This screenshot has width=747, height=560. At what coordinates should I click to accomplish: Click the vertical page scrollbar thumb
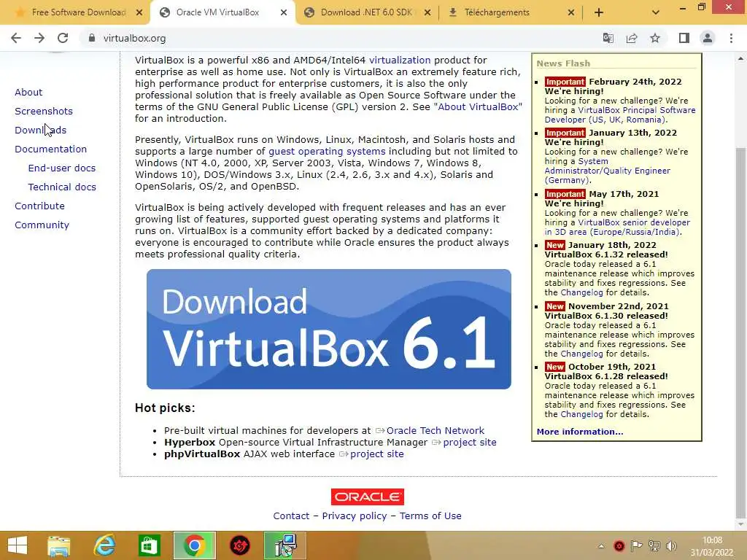740,333
